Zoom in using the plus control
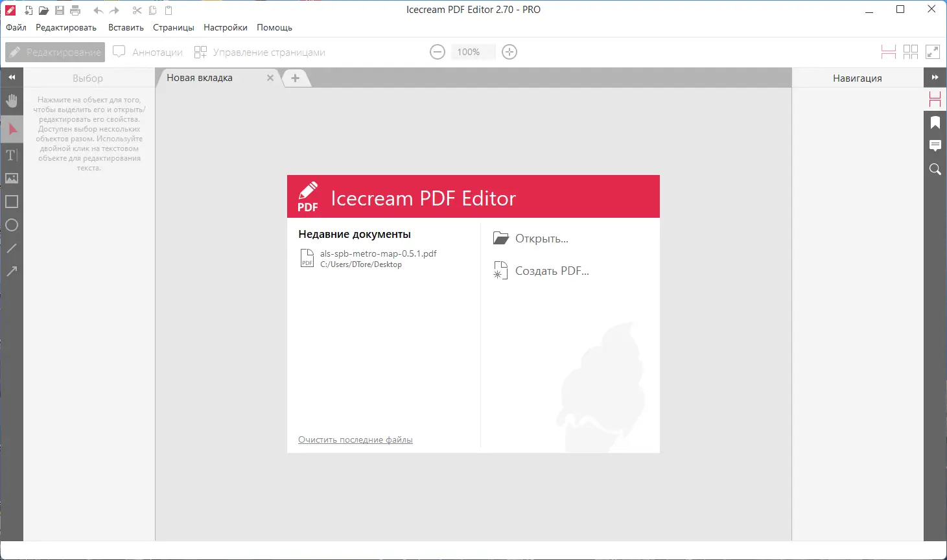 tap(509, 52)
